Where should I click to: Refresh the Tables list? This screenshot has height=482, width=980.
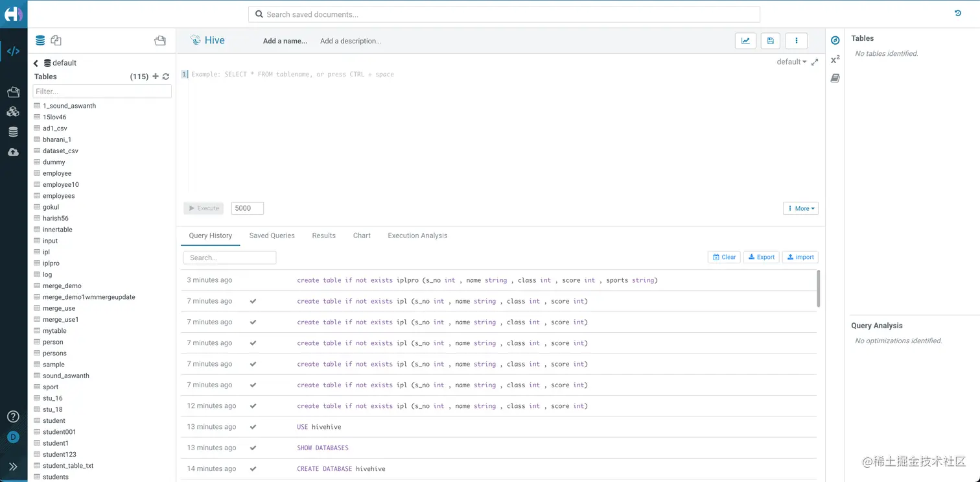click(x=166, y=77)
